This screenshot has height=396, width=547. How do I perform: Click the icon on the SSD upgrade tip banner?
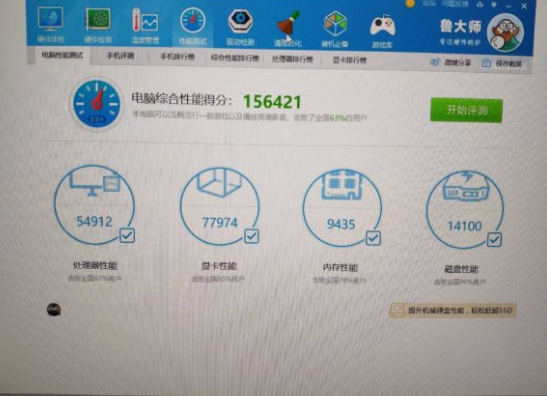tap(397, 309)
